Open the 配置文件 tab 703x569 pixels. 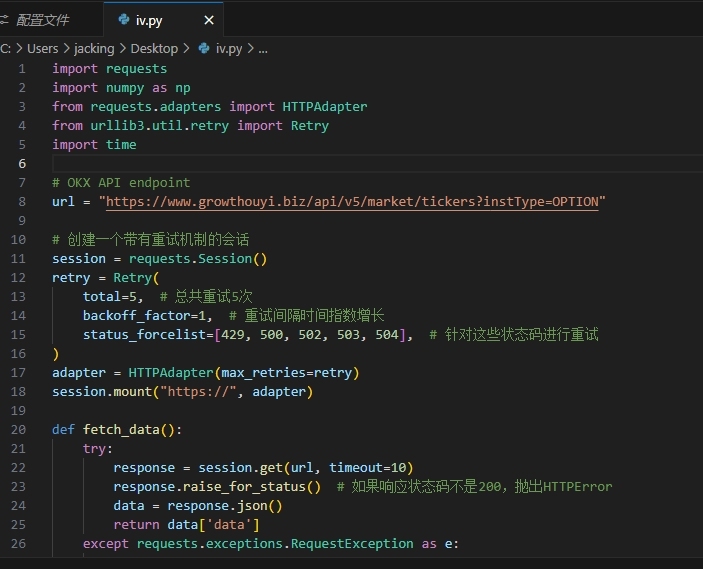[43, 20]
